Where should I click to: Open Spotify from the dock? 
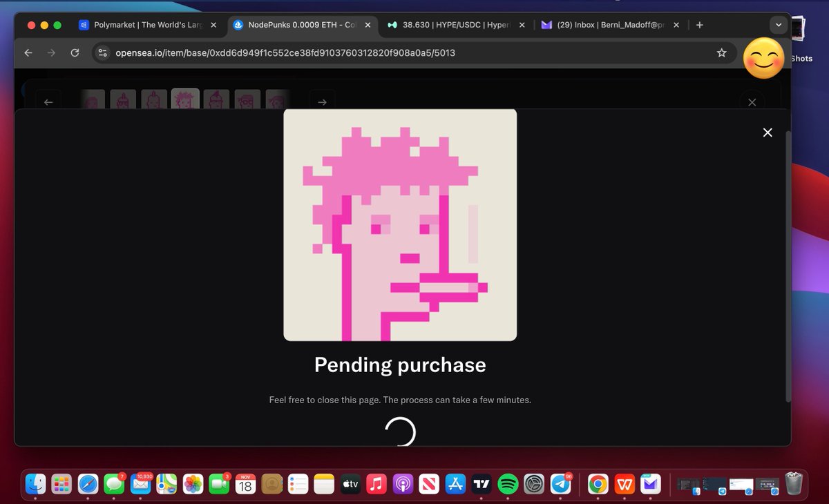(508, 485)
